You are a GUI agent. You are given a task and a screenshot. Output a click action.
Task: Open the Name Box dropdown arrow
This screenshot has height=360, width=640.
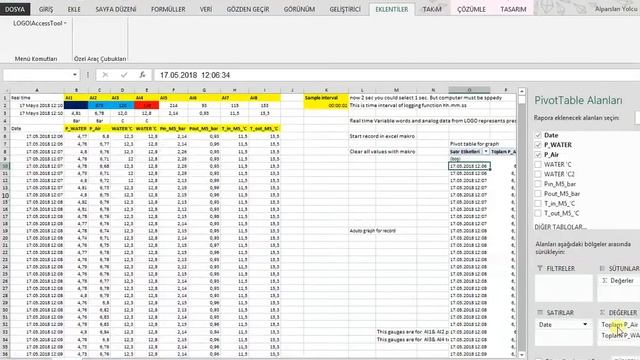75,75
